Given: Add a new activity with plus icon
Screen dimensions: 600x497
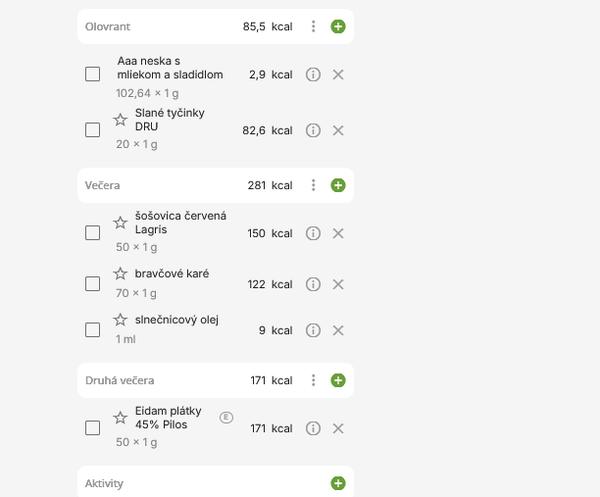Looking at the screenshot, I should 338,483.
